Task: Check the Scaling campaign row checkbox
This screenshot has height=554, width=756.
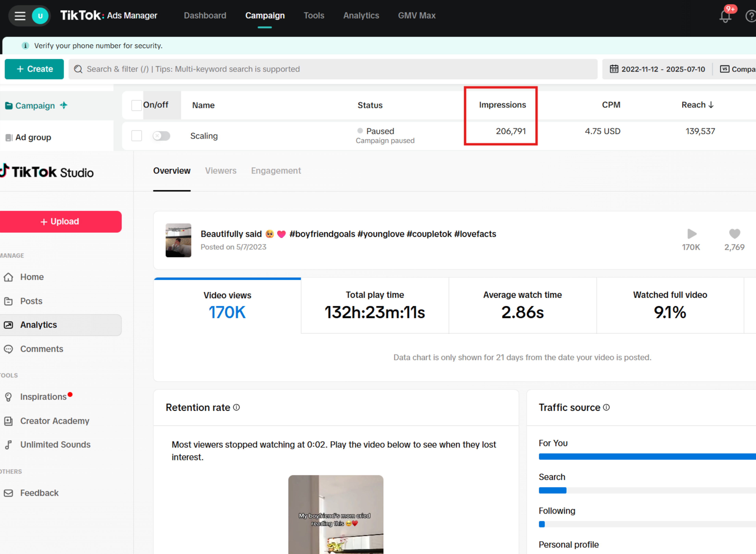Action: click(x=136, y=136)
